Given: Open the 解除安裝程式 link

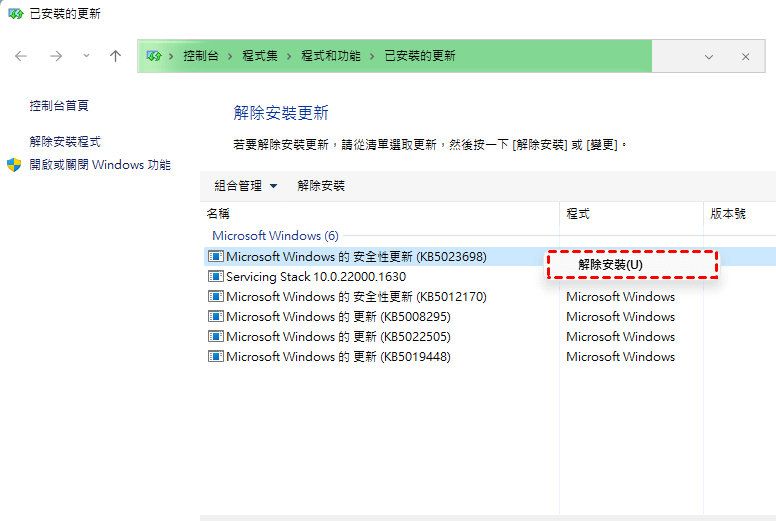Looking at the screenshot, I should [x=65, y=142].
